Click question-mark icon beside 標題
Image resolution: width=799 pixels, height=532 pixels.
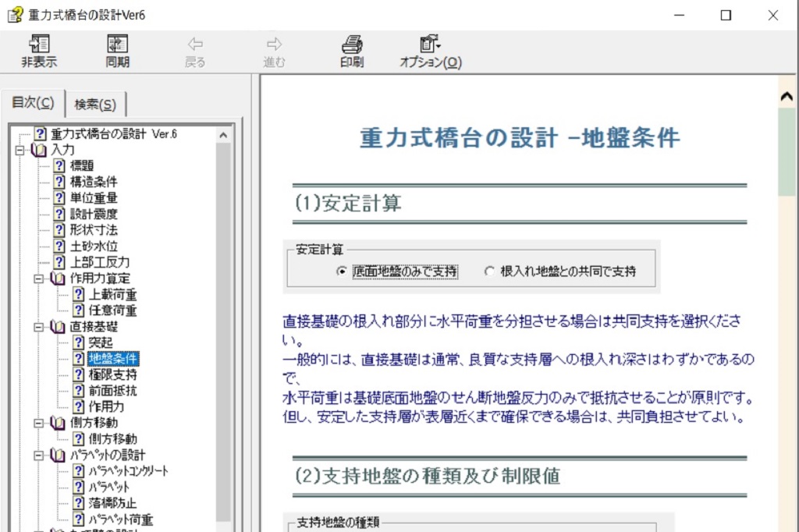point(59,165)
